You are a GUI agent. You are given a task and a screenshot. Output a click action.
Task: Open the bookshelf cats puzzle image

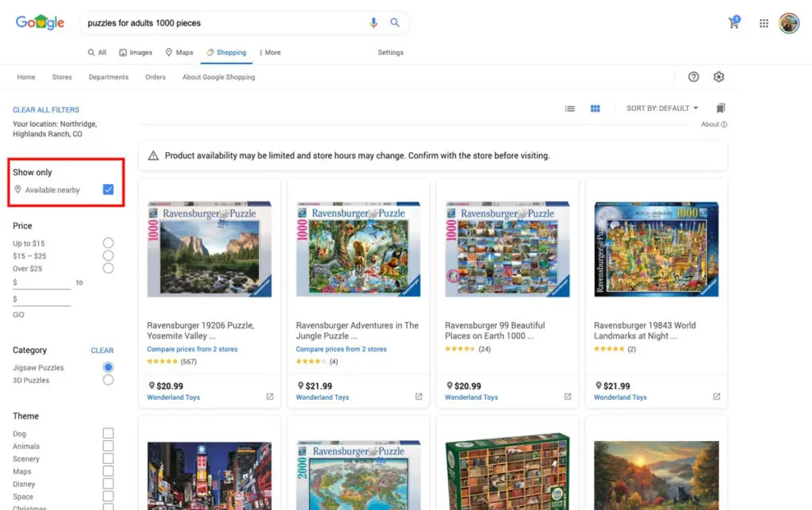[x=507, y=472]
